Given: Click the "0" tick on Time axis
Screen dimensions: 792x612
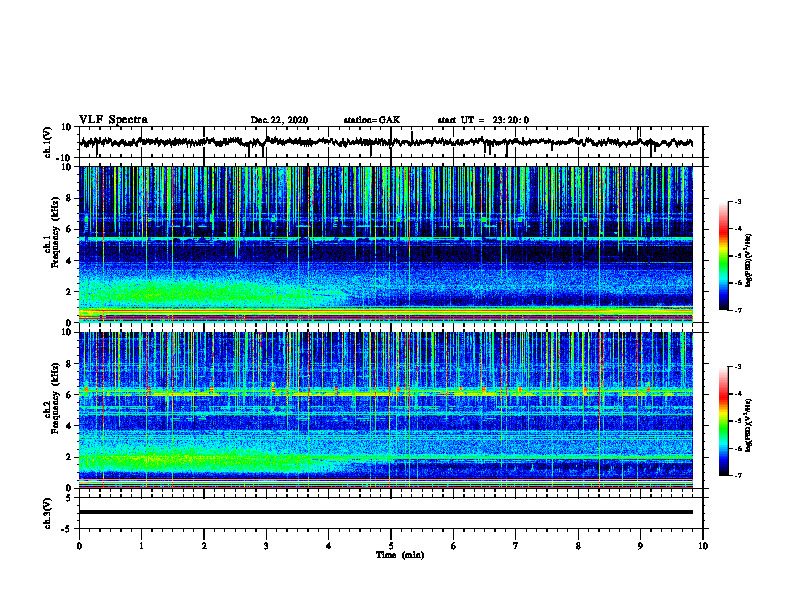Looking at the screenshot, I should (79, 546).
